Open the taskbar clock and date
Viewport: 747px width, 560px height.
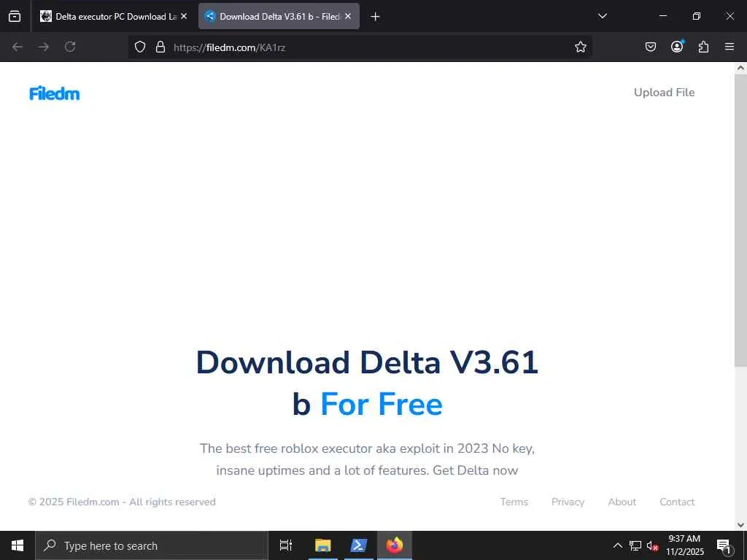(x=684, y=545)
